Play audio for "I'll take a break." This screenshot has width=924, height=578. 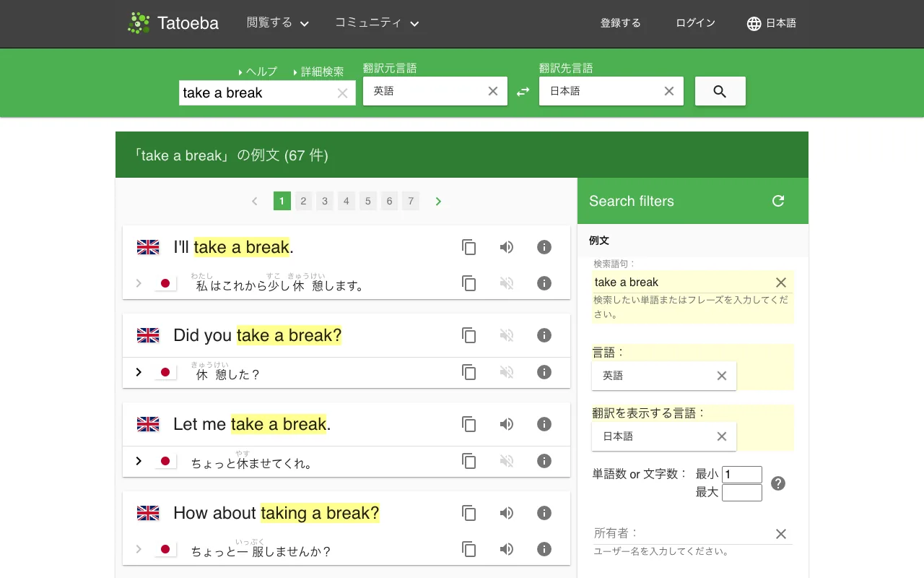[507, 247]
